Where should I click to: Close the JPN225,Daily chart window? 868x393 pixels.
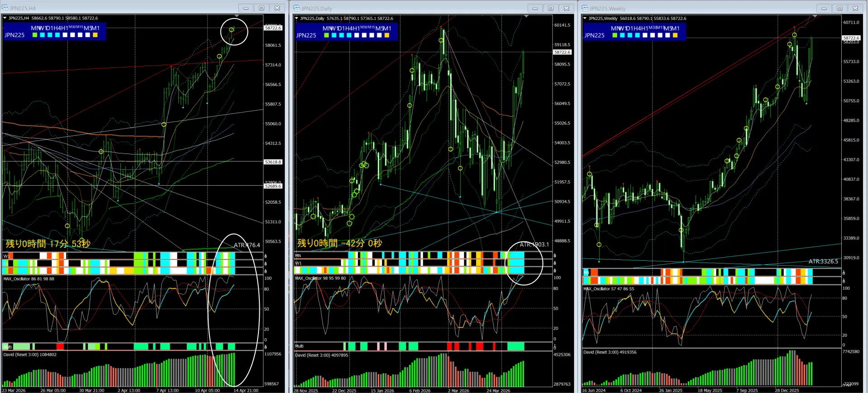[566, 8]
